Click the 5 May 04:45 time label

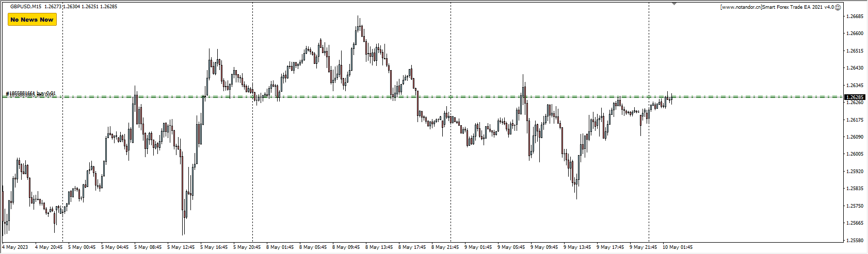115,247
